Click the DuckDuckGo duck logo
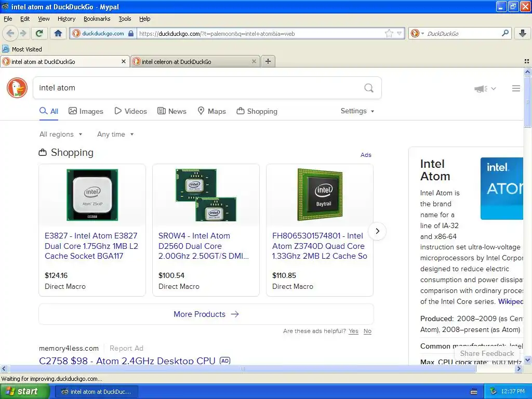Viewport: 532px width, 399px height. click(x=17, y=88)
